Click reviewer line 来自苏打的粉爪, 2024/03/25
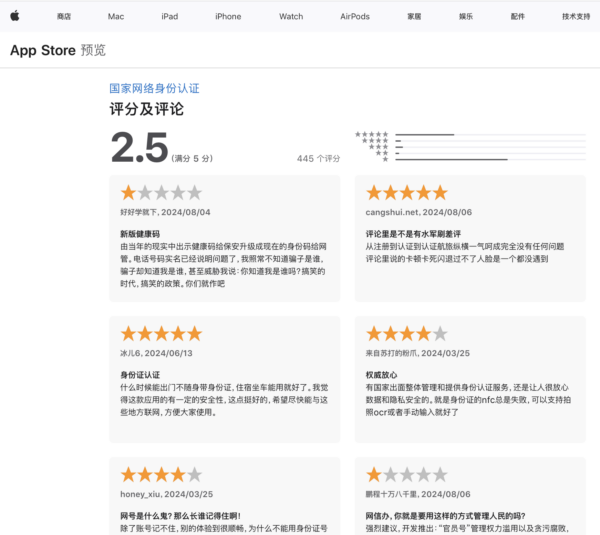Image resolution: width=600 pixels, height=535 pixels. (x=417, y=353)
